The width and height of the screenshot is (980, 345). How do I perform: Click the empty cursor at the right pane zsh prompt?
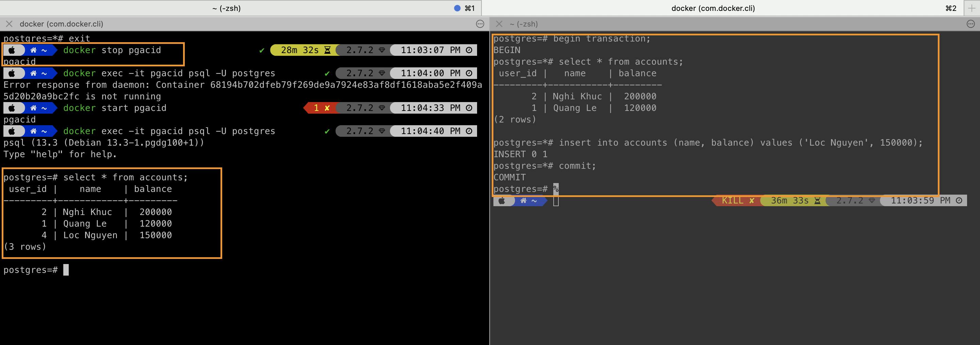[556, 201]
